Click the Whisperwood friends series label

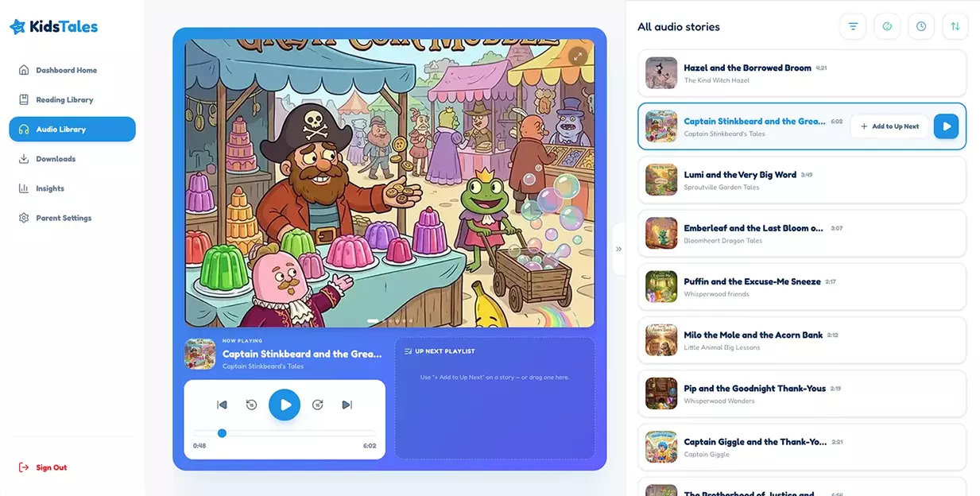717,294
